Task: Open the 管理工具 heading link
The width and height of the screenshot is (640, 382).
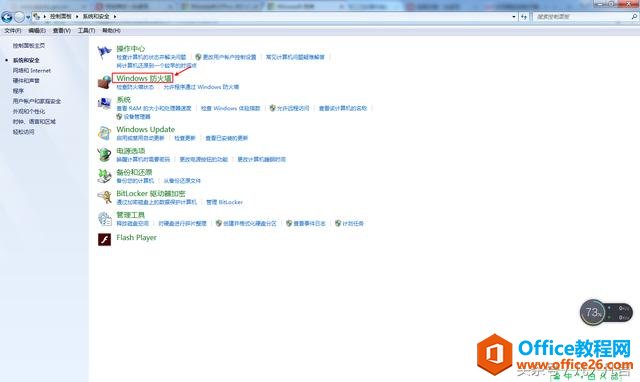Action: [131, 215]
